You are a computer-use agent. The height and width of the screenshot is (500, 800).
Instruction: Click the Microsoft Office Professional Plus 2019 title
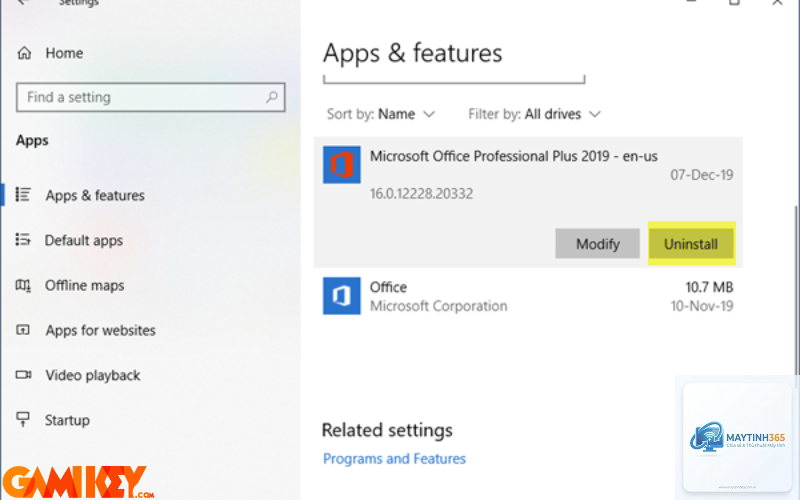514,156
